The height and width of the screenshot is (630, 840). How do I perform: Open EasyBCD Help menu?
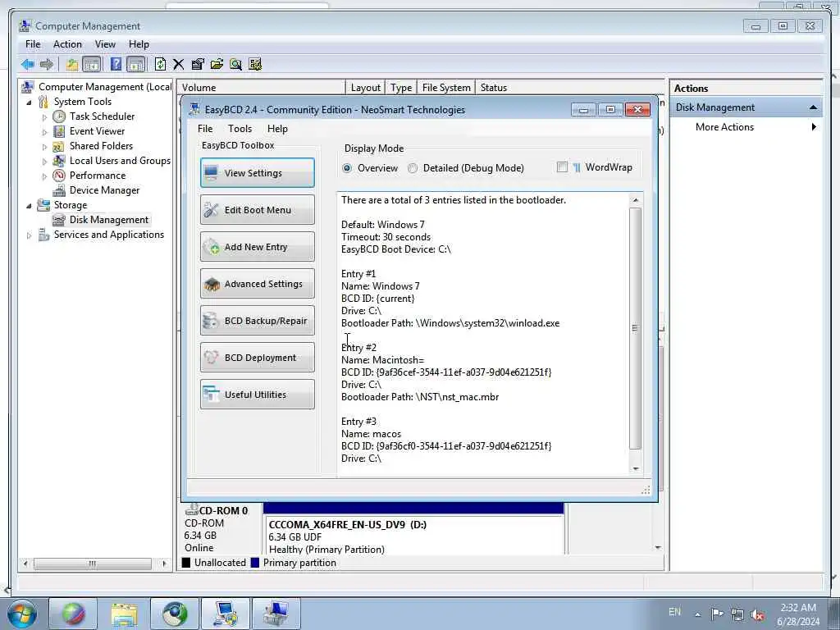click(x=277, y=129)
